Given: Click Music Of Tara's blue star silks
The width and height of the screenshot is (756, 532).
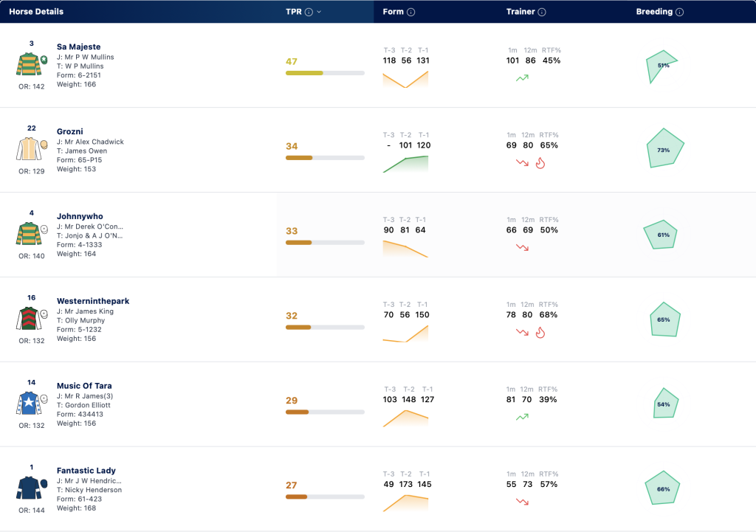Looking at the screenshot, I should (29, 403).
